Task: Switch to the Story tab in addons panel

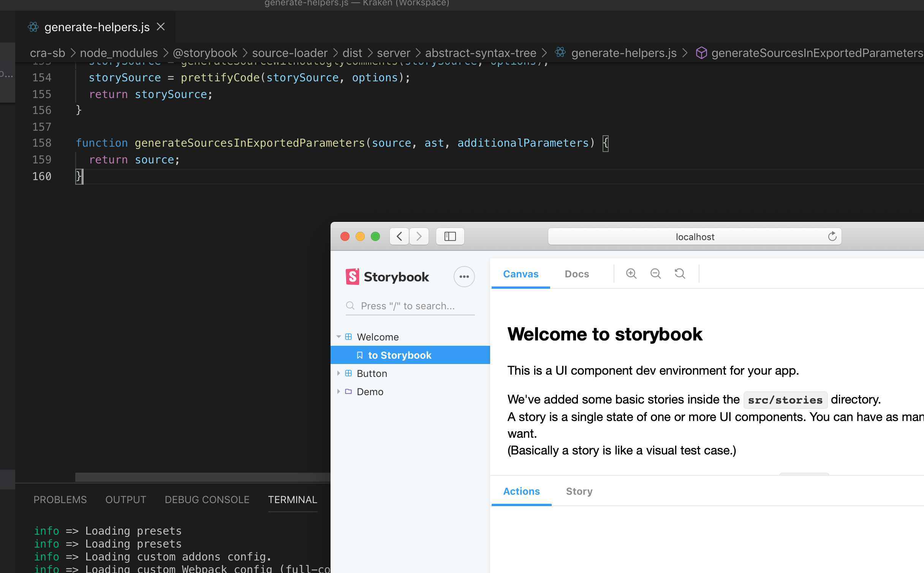Action: [579, 491]
